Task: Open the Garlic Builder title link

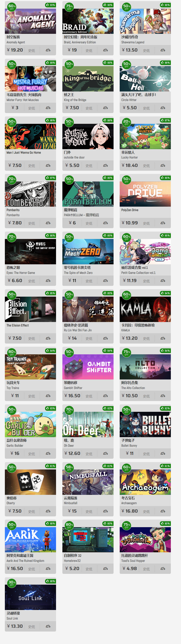Action: tap(15, 446)
